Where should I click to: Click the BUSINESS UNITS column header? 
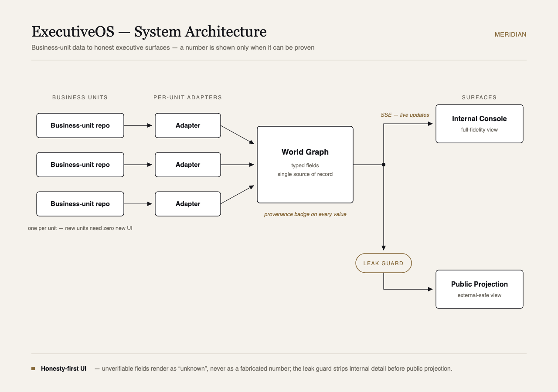point(80,98)
